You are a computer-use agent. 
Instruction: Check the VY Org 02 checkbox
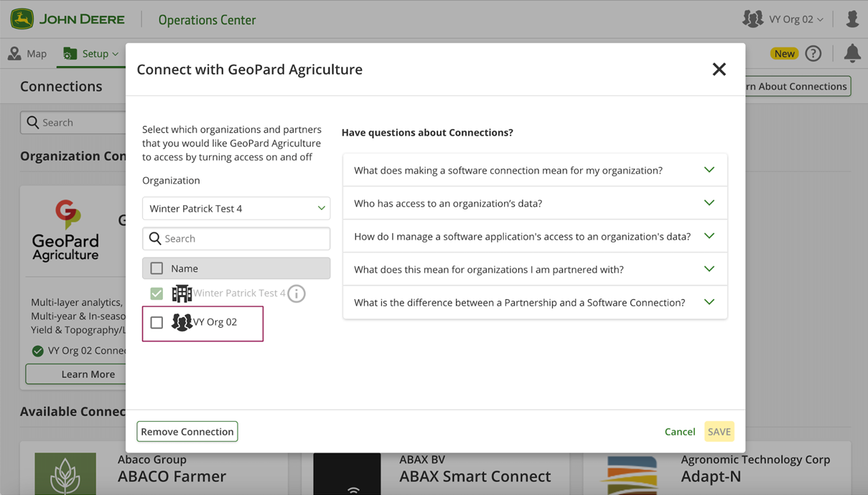[x=157, y=323]
